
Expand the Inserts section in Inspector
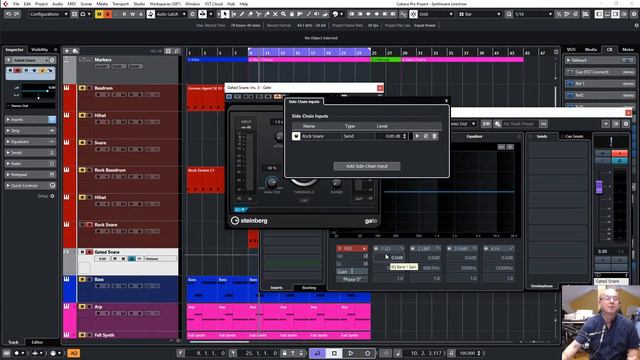[x=30, y=120]
